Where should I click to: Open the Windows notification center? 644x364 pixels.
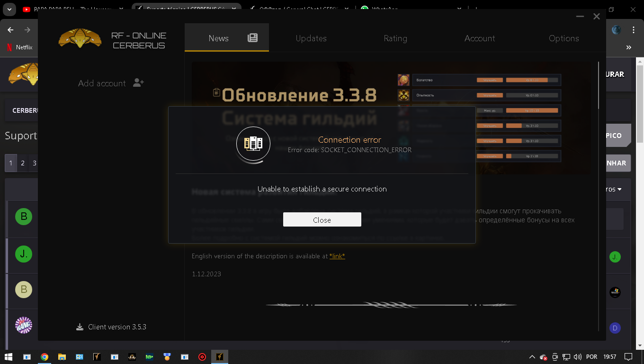628,357
